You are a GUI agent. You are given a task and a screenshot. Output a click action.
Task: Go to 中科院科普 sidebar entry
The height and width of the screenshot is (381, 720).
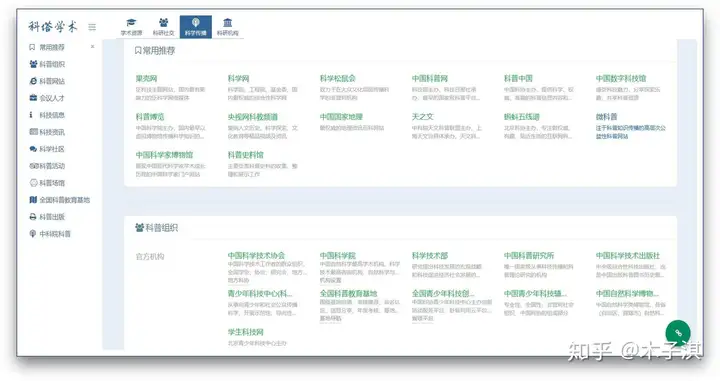click(x=50, y=234)
